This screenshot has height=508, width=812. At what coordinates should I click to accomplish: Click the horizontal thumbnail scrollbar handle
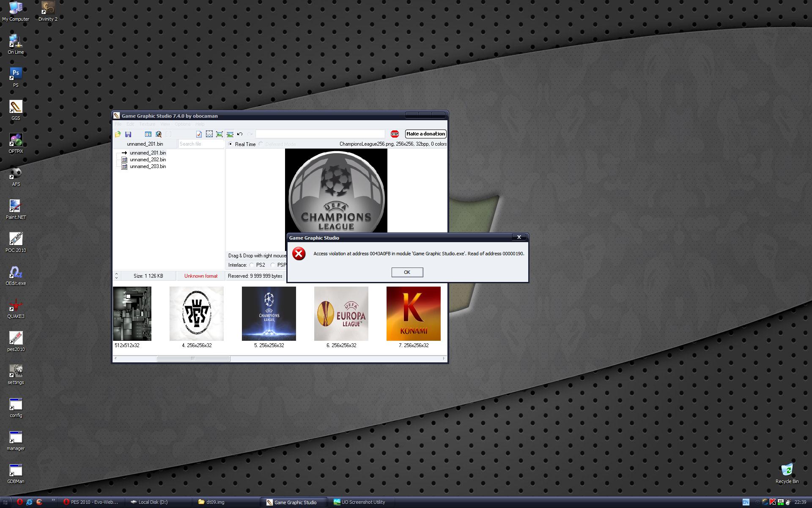pos(193,359)
